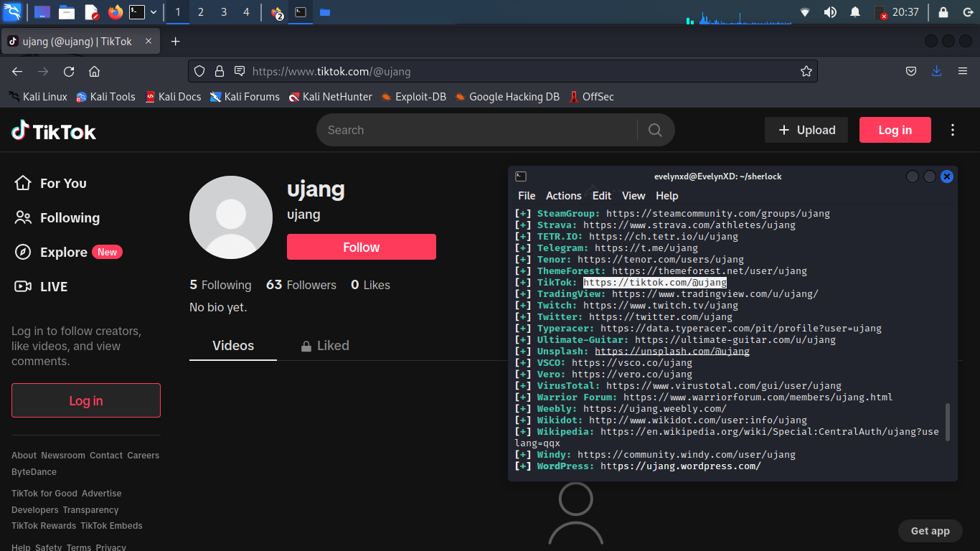Image resolution: width=980 pixels, height=551 pixels.
Task: Open the Firefox downloads panel
Action: (936, 71)
